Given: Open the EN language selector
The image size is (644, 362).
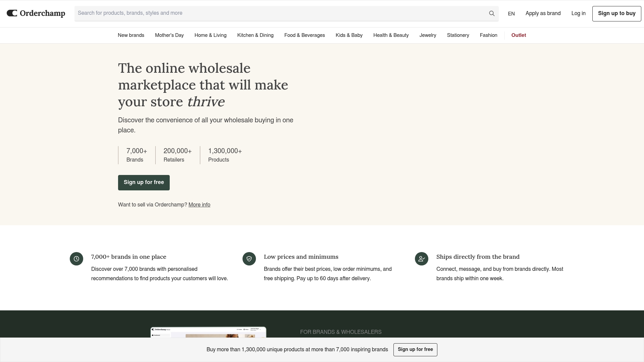Looking at the screenshot, I should (x=511, y=14).
